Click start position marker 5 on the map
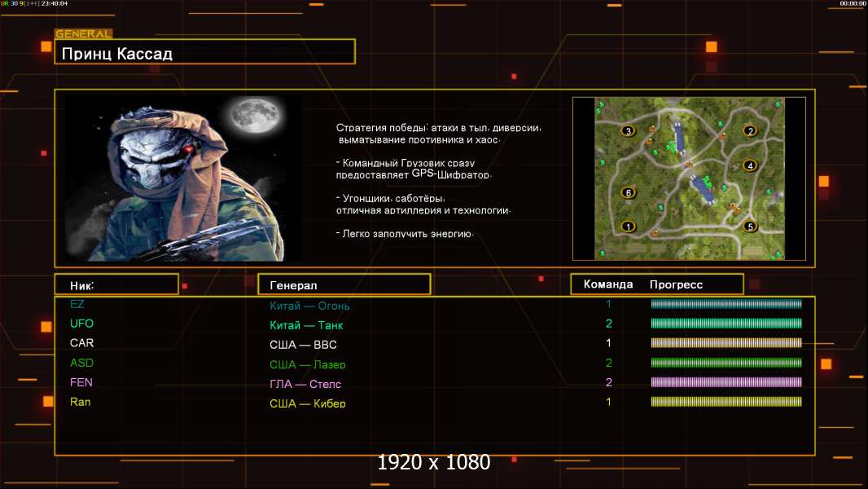868x489 pixels. (x=750, y=227)
